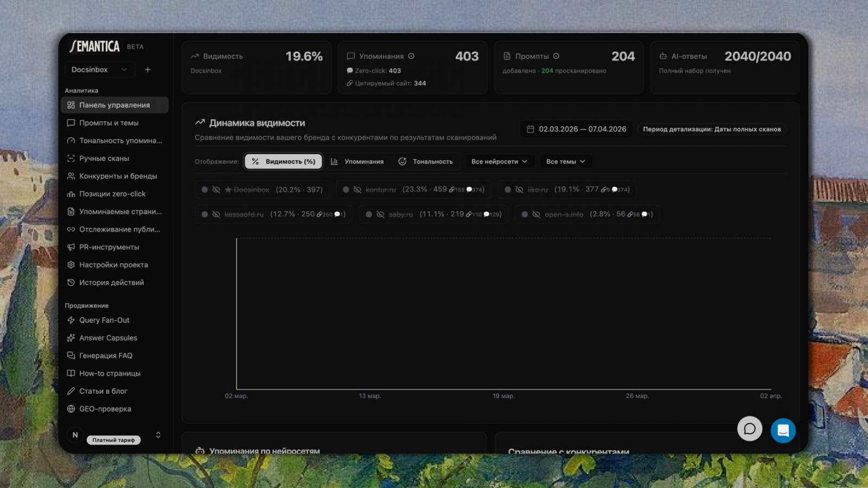868x488 pixels.
Task: Click the plus icon to add a project
Action: tap(148, 69)
